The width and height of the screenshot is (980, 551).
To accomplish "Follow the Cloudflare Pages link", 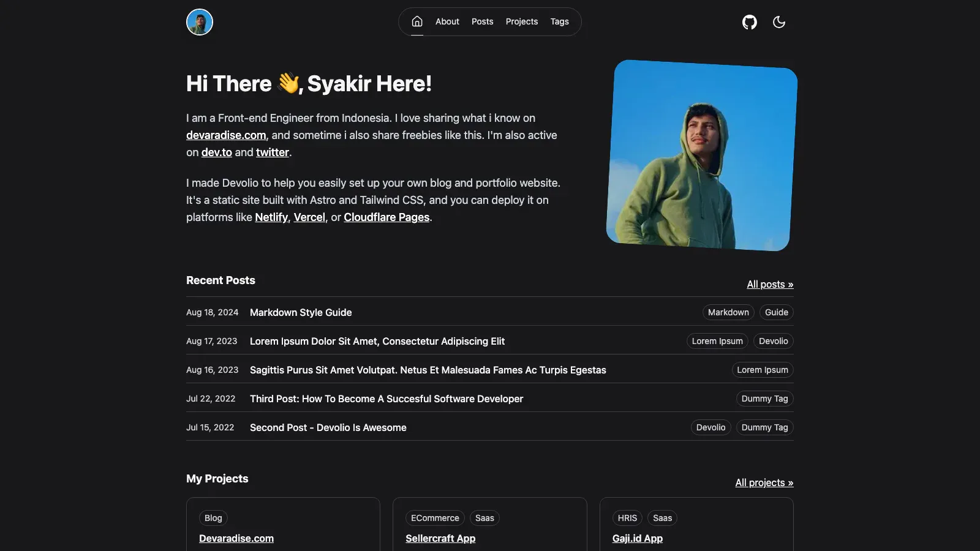I will point(386,217).
